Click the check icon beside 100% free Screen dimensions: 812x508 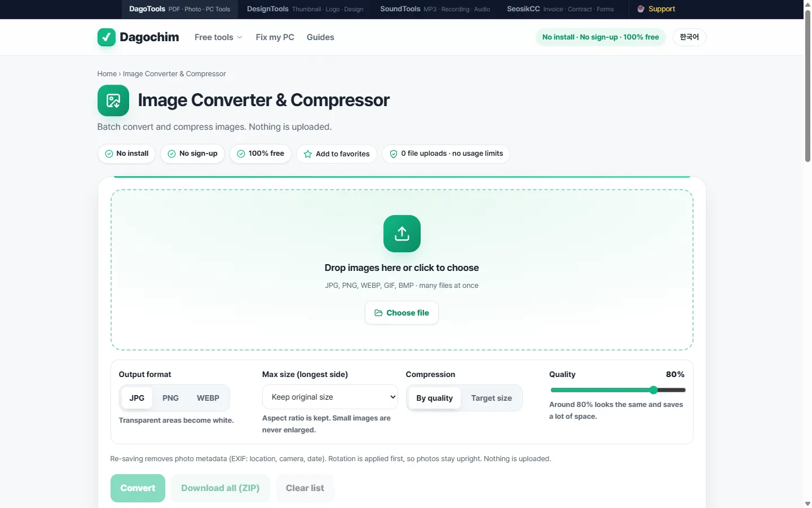click(241, 154)
